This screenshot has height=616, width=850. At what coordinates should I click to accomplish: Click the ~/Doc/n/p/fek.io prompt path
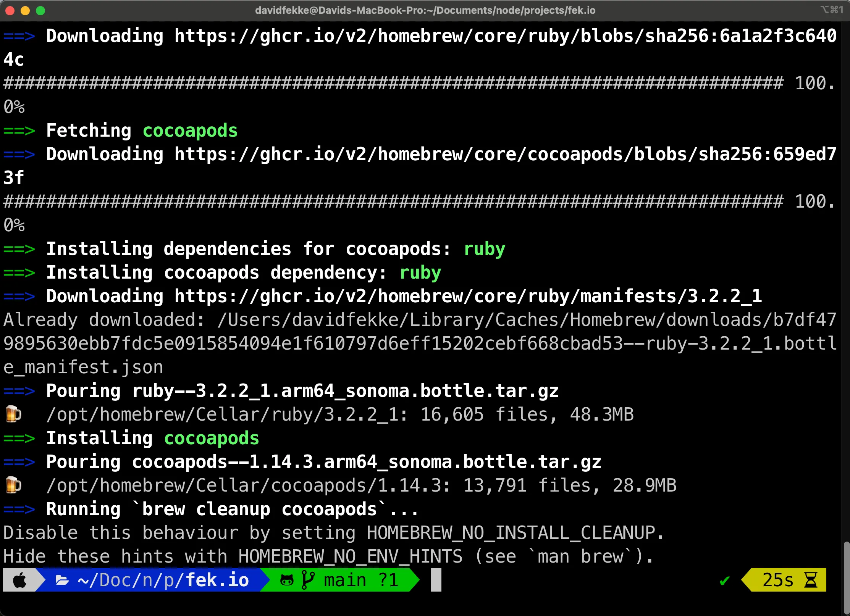coord(163,581)
